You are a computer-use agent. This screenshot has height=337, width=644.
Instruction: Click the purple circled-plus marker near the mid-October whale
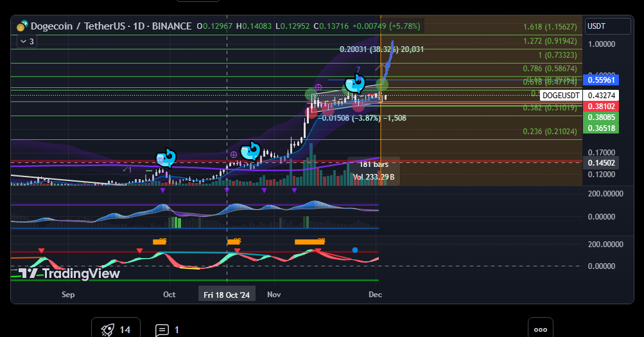click(234, 154)
